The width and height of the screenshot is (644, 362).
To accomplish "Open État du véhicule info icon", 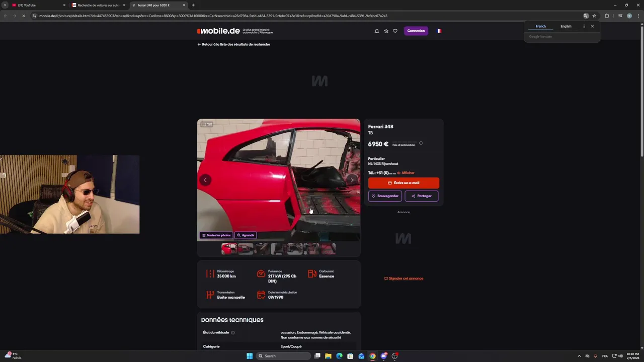I will coord(232,333).
